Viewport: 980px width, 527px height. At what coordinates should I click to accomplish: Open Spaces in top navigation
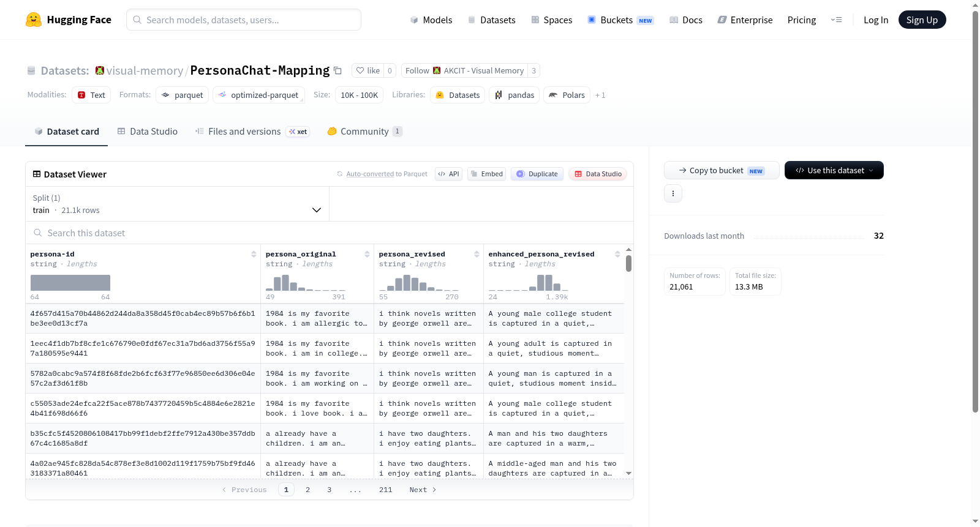coord(551,20)
